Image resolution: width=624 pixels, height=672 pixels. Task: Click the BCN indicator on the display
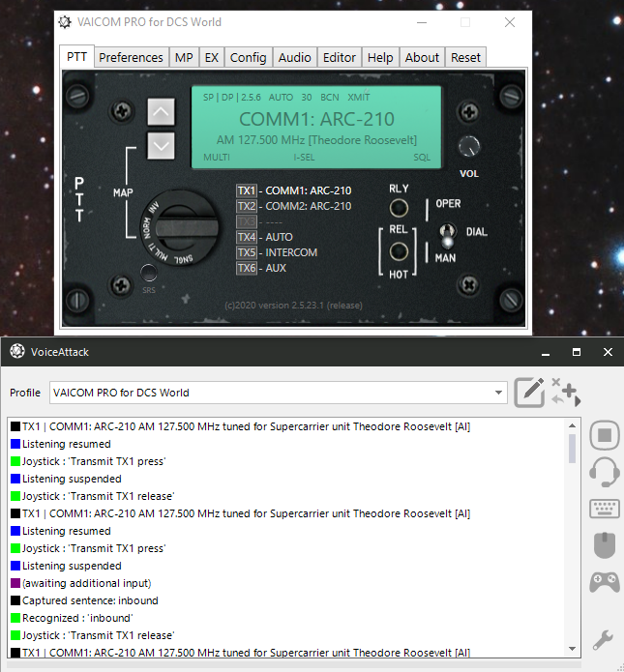tap(330, 98)
